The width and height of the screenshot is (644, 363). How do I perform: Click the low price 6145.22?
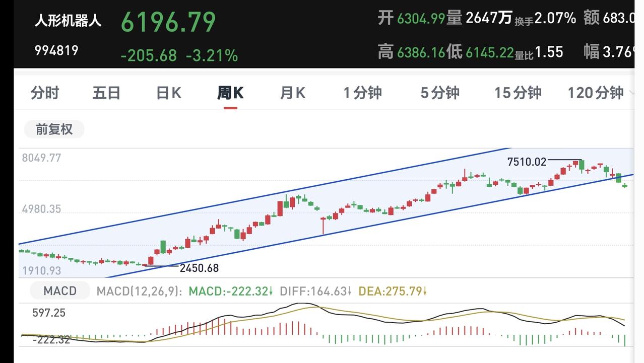coord(489,52)
